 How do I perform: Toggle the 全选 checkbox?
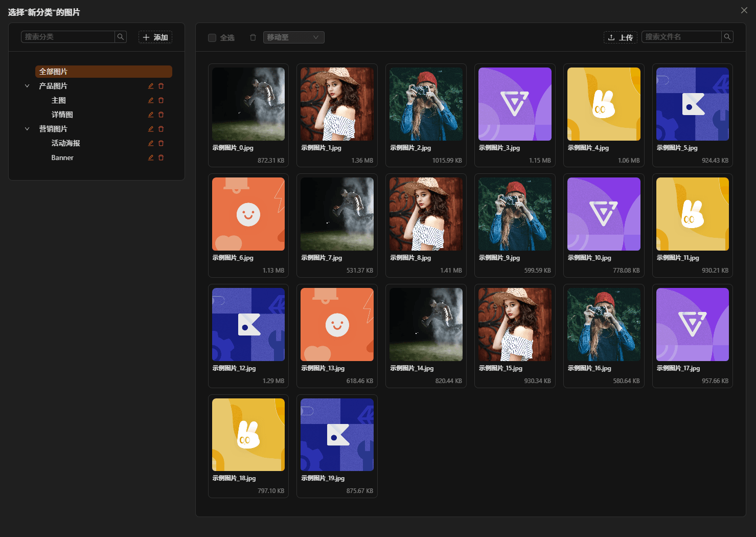pos(212,37)
